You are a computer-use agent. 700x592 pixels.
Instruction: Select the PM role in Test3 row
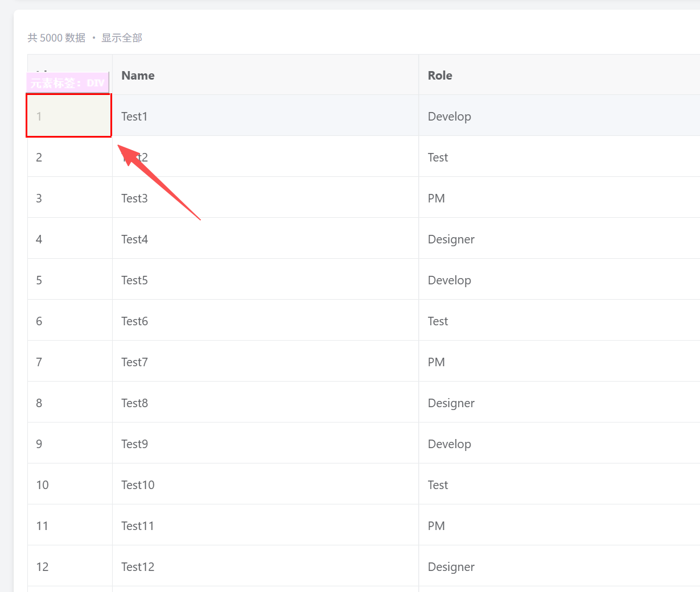tap(436, 198)
